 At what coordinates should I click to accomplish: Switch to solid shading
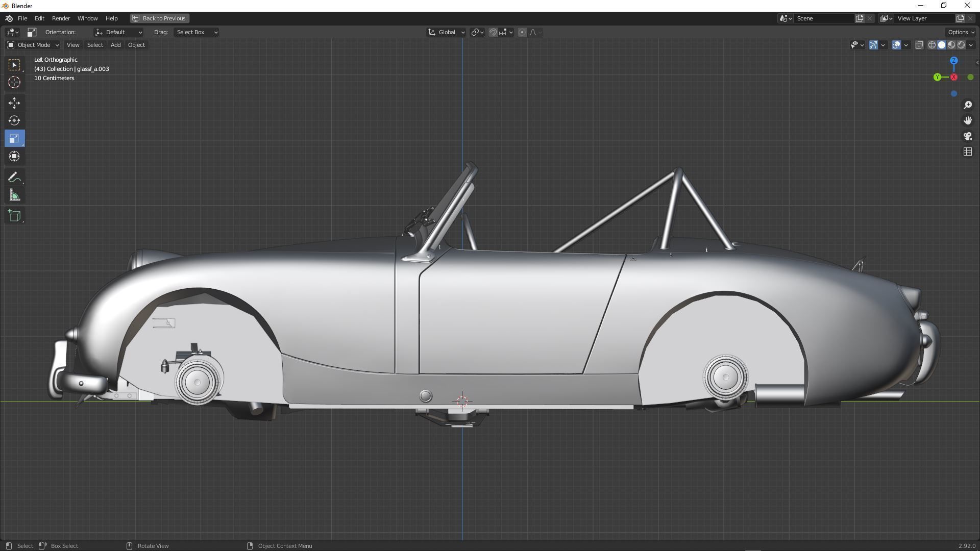[x=942, y=45]
